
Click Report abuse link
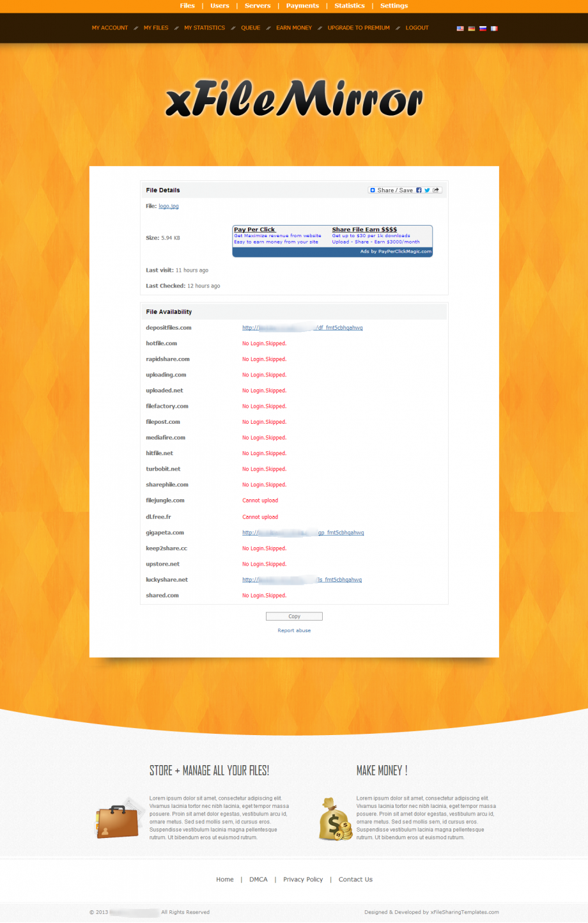pyautogui.click(x=294, y=631)
